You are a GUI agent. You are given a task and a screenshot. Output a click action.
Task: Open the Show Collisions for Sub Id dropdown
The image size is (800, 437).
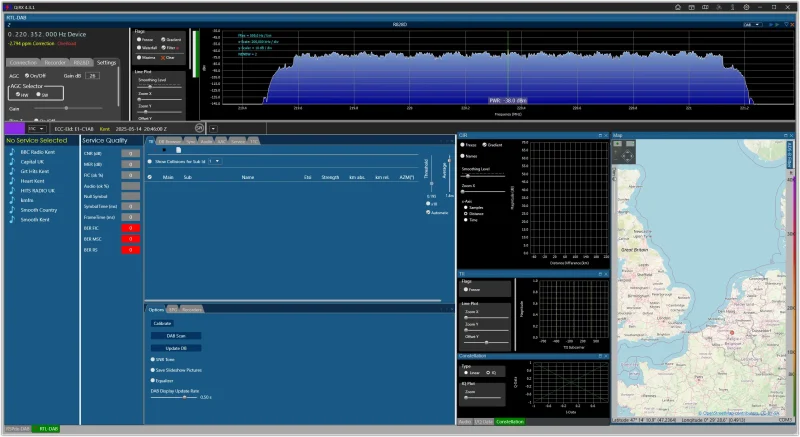tap(215, 160)
